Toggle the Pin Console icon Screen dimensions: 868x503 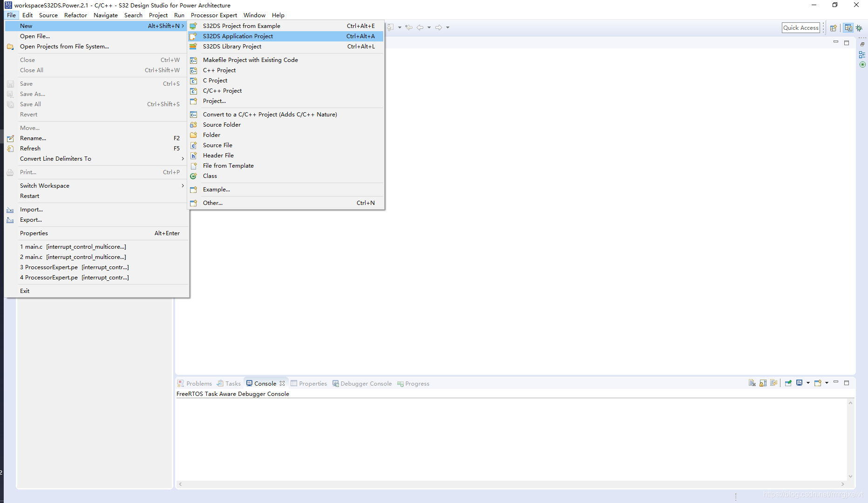[x=788, y=383]
